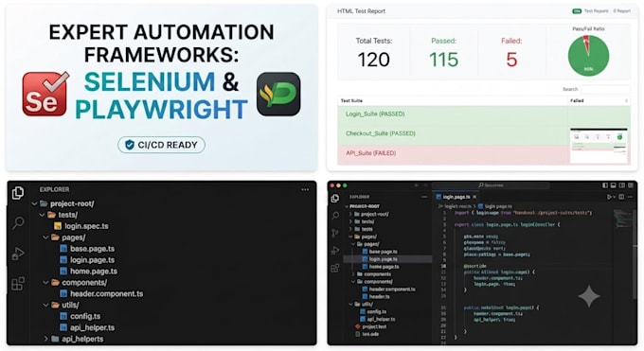This screenshot has width=644, height=351.
Task: Click the 'Total Tests:' value 120
Action: pos(374,60)
